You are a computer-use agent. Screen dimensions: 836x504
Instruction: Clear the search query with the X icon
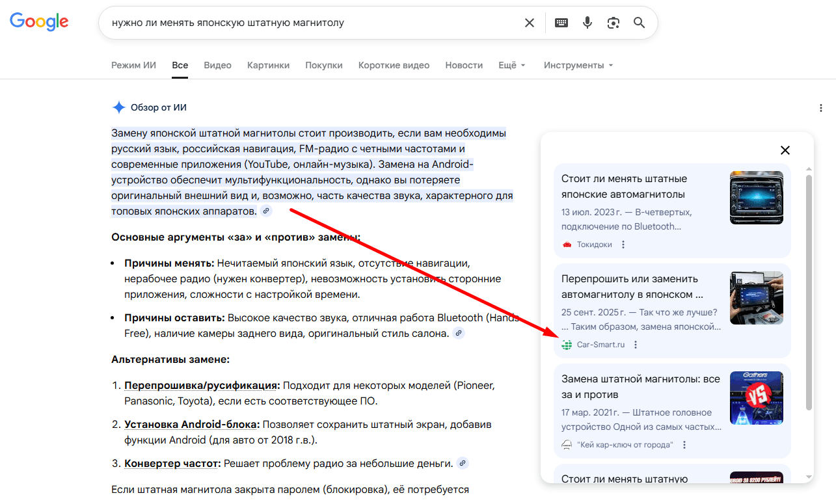pos(530,23)
